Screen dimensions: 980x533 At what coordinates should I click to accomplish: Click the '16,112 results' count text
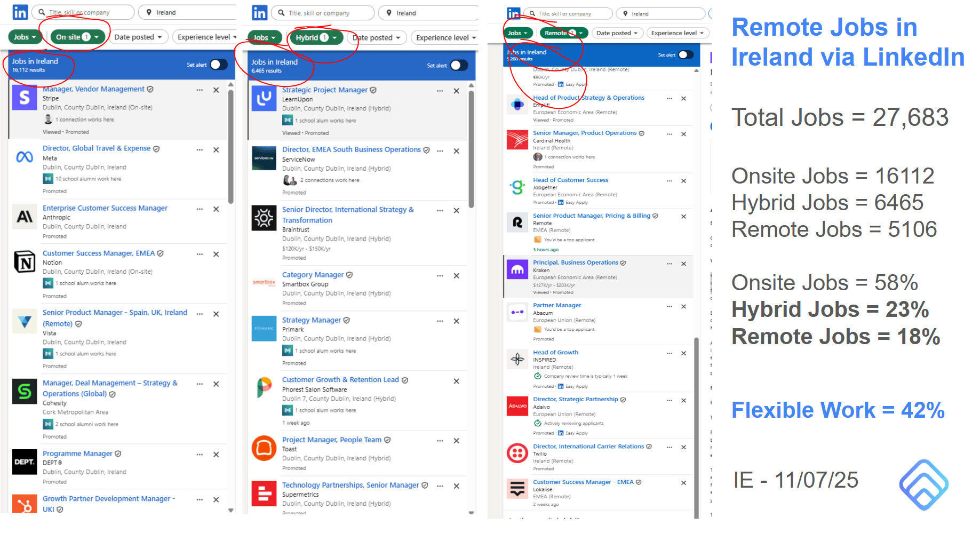click(29, 70)
